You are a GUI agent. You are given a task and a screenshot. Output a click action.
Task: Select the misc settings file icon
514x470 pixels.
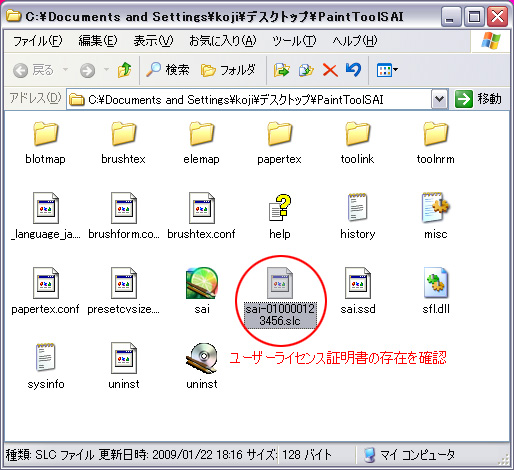pos(436,208)
